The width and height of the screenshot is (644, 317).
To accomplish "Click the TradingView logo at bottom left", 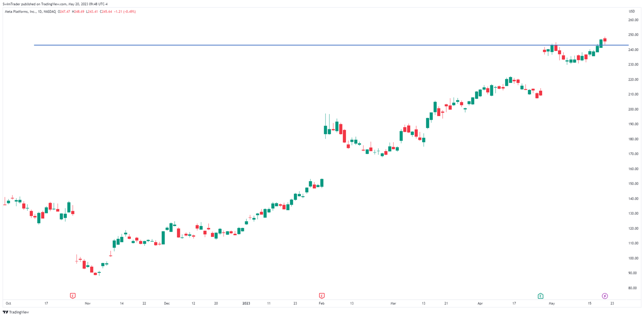I will point(16,312).
